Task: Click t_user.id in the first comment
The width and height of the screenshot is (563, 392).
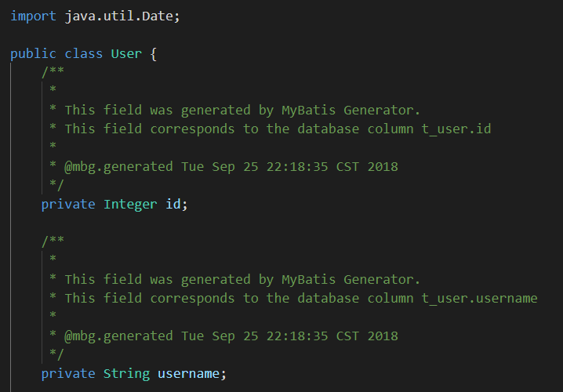Action: (456, 129)
